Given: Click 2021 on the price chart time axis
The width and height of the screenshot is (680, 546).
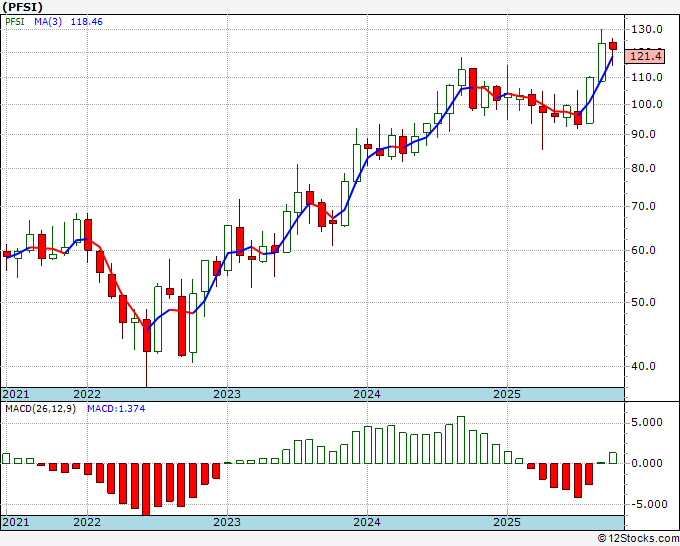Looking at the screenshot, I should tap(16, 394).
